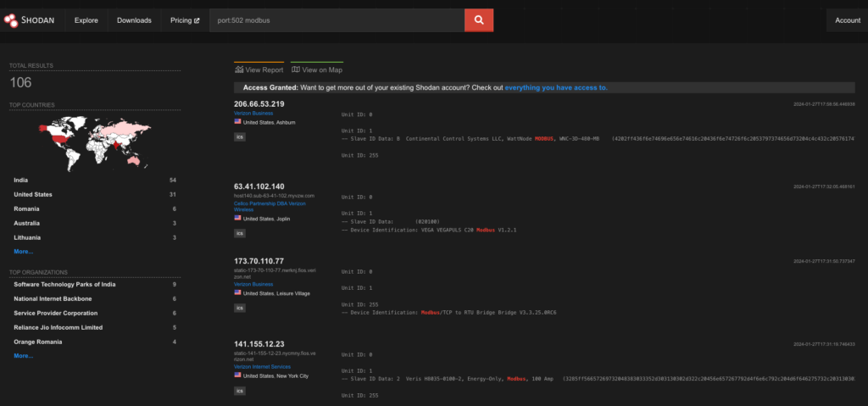The height and width of the screenshot is (406, 868).
Task: Click the ics tag under 206.66.53.219
Action: tap(240, 136)
